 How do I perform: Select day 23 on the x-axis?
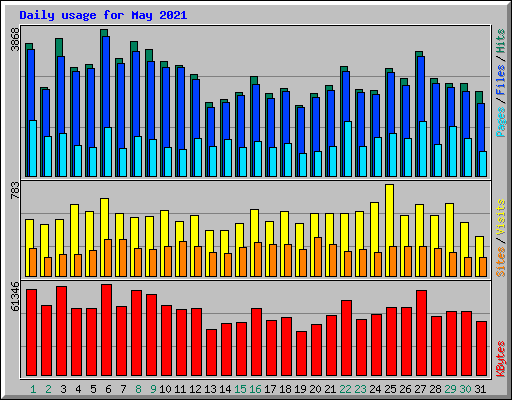[360, 389]
